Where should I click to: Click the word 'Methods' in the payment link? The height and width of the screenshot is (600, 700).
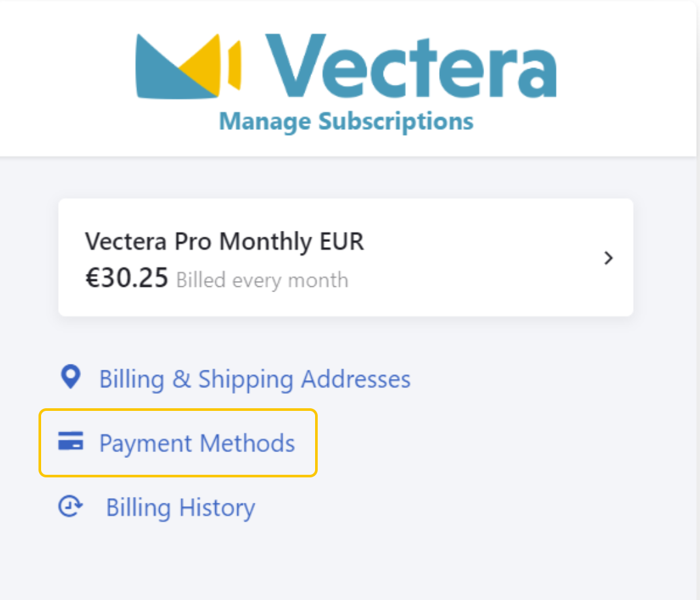[247, 443]
